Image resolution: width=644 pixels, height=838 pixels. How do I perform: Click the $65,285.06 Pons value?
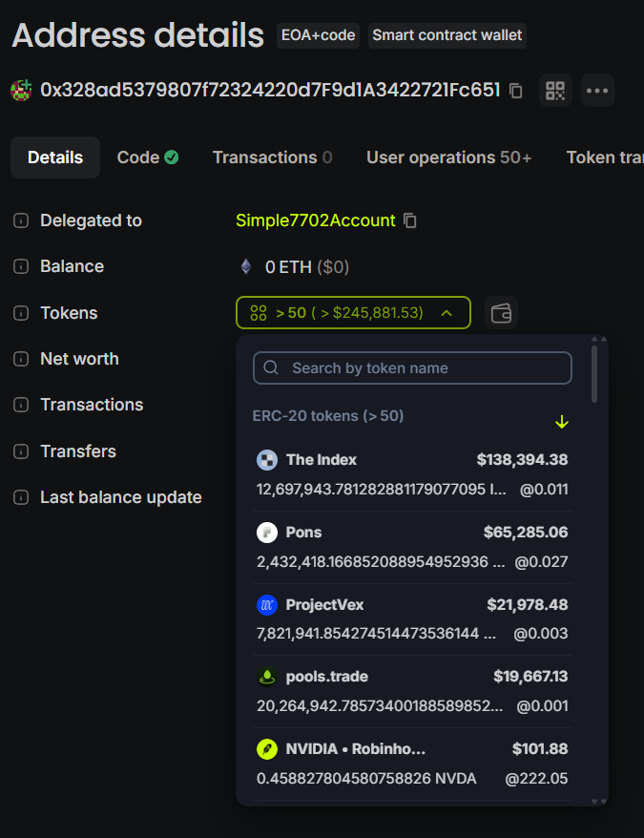(x=526, y=533)
